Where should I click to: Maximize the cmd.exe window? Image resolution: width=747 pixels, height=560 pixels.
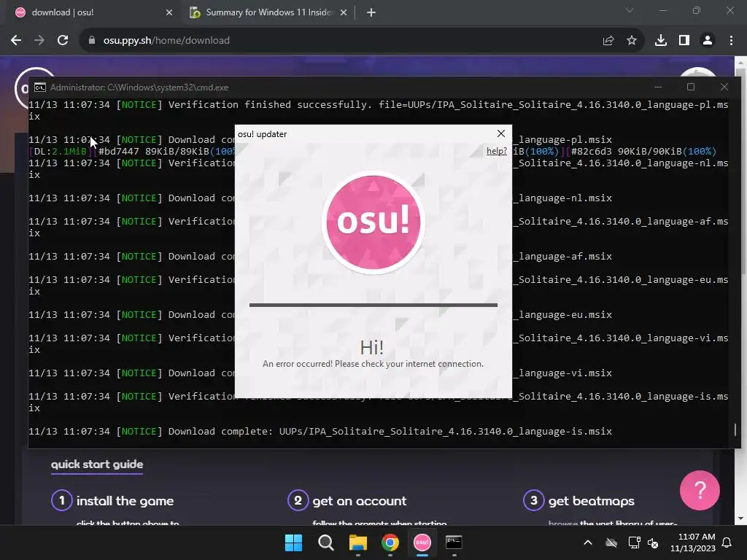pos(691,87)
